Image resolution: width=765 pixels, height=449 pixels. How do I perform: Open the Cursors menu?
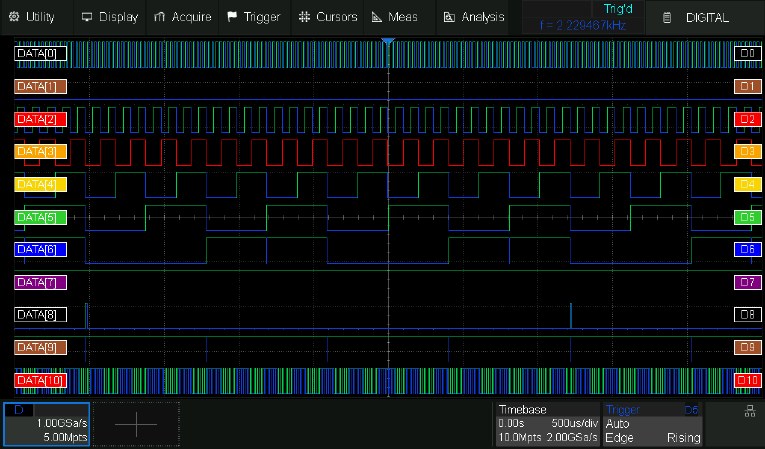[328, 17]
